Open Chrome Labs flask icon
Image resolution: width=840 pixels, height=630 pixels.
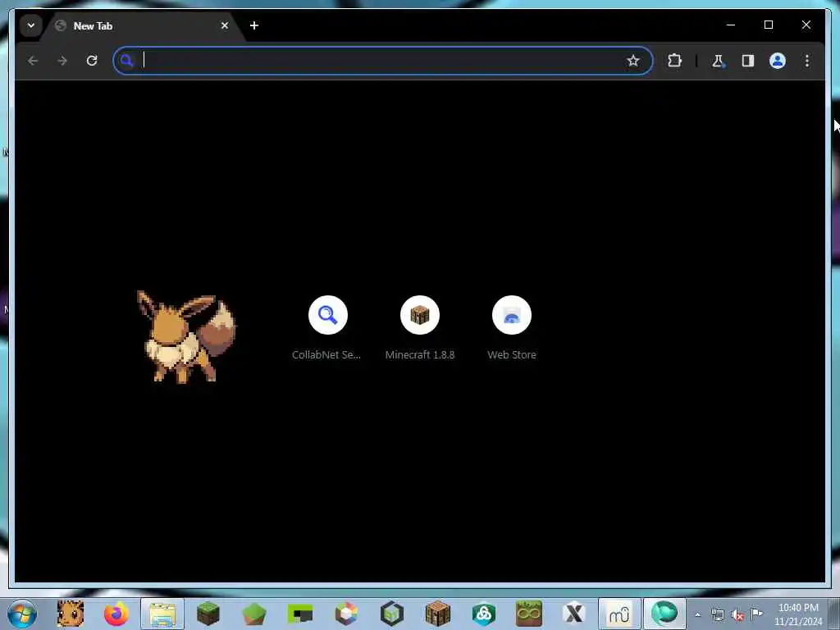[718, 61]
